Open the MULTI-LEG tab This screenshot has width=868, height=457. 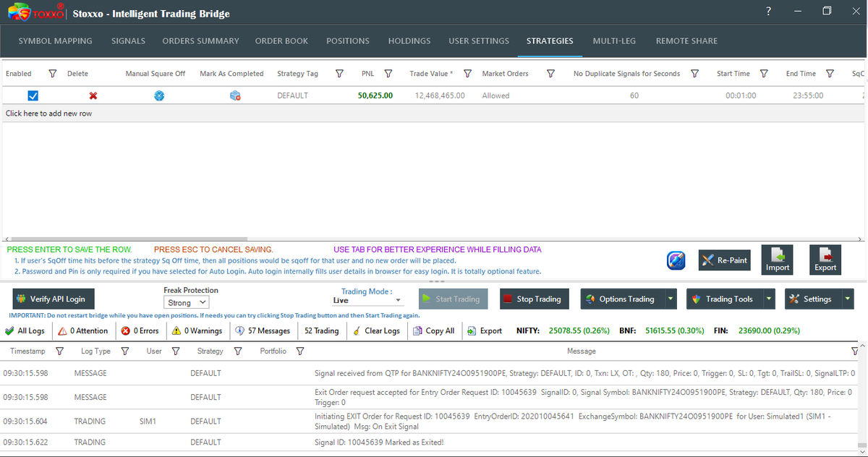[x=614, y=41]
